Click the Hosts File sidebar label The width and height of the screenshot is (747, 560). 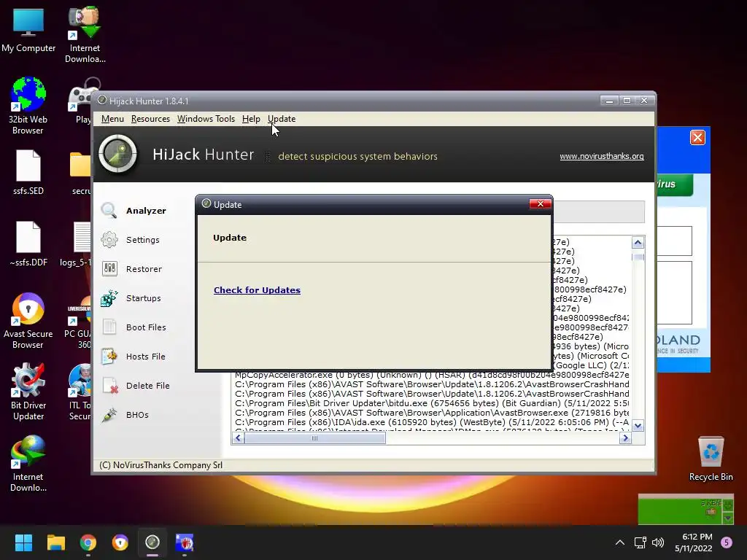point(145,356)
